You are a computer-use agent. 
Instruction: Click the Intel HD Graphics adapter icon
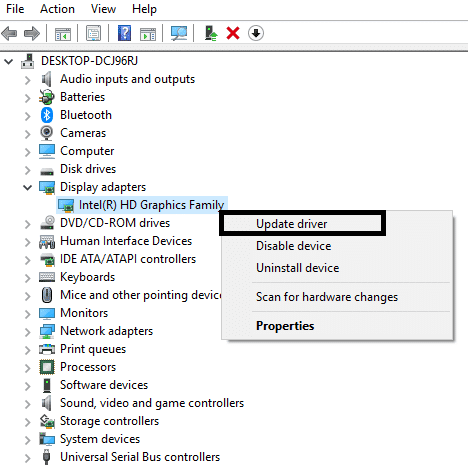66,205
